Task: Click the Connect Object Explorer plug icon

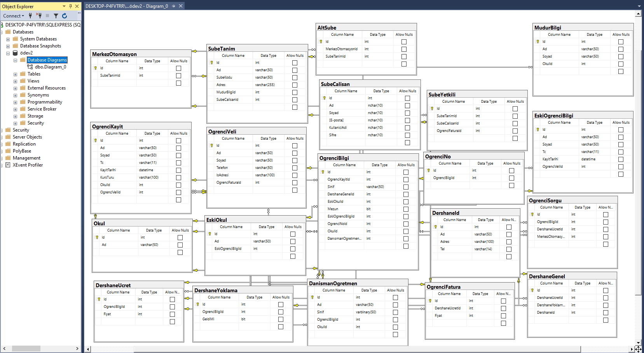Action: pos(30,16)
